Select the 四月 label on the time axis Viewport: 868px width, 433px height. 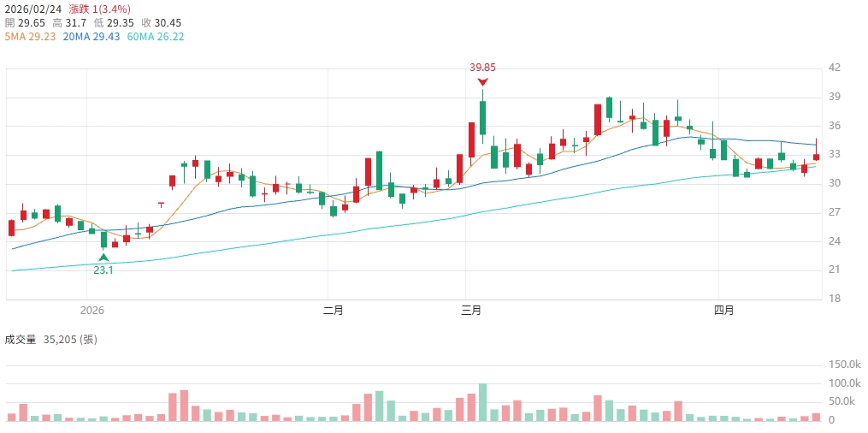[723, 310]
